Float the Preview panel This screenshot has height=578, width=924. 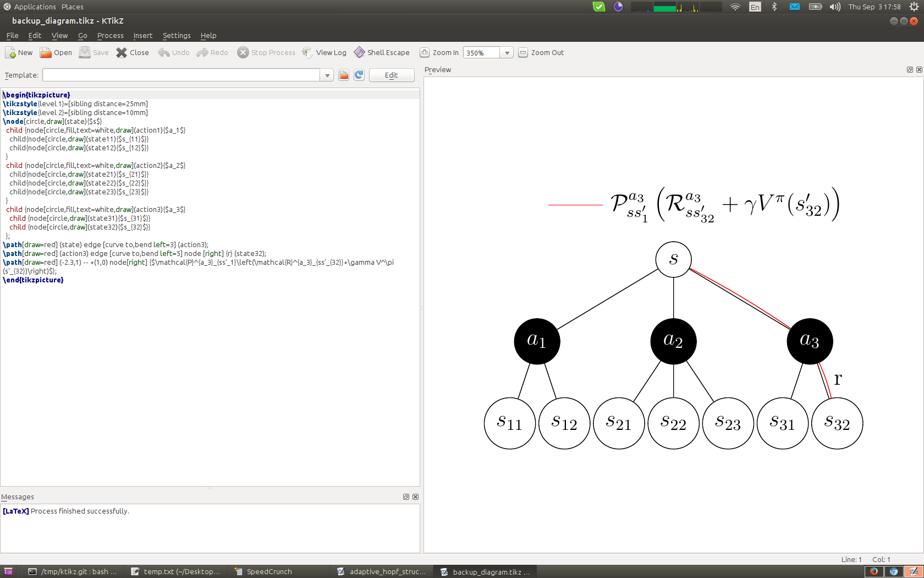(910, 70)
